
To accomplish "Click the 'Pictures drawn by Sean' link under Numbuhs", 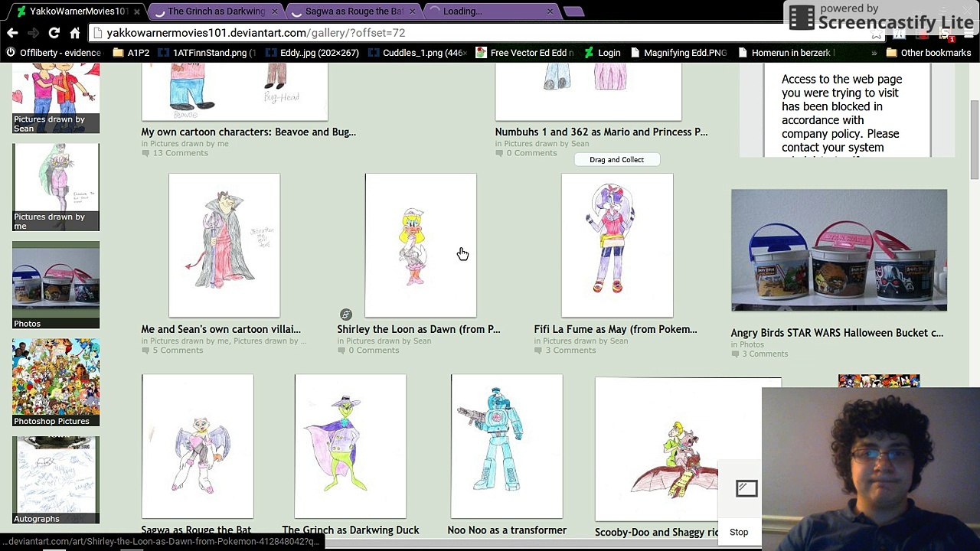I will pyautogui.click(x=547, y=144).
